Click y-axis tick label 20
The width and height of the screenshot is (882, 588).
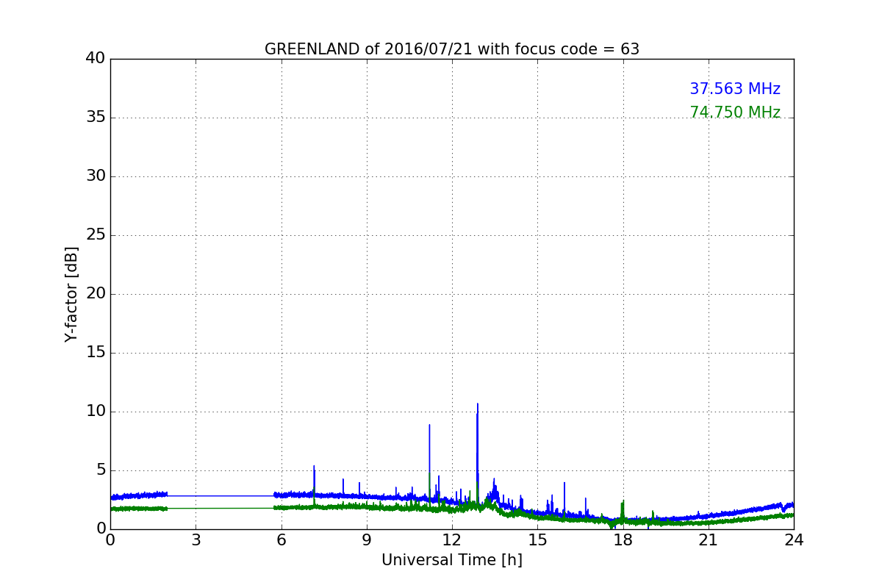96,293
